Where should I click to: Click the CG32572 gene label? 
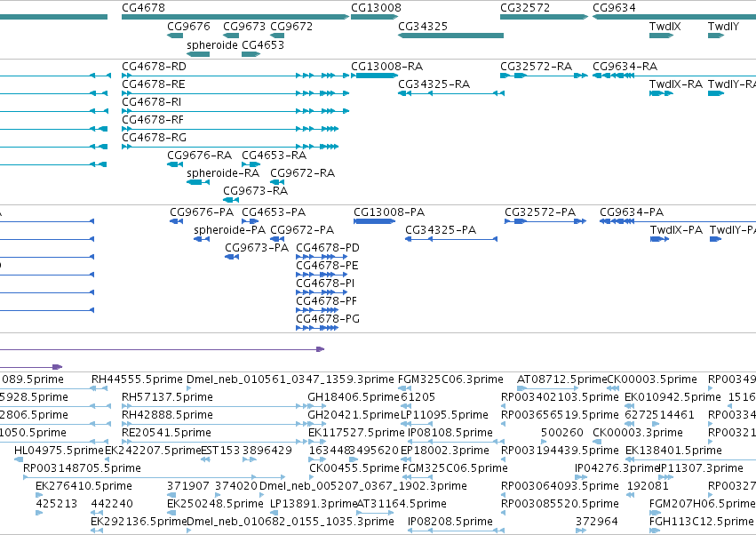[525, 8]
